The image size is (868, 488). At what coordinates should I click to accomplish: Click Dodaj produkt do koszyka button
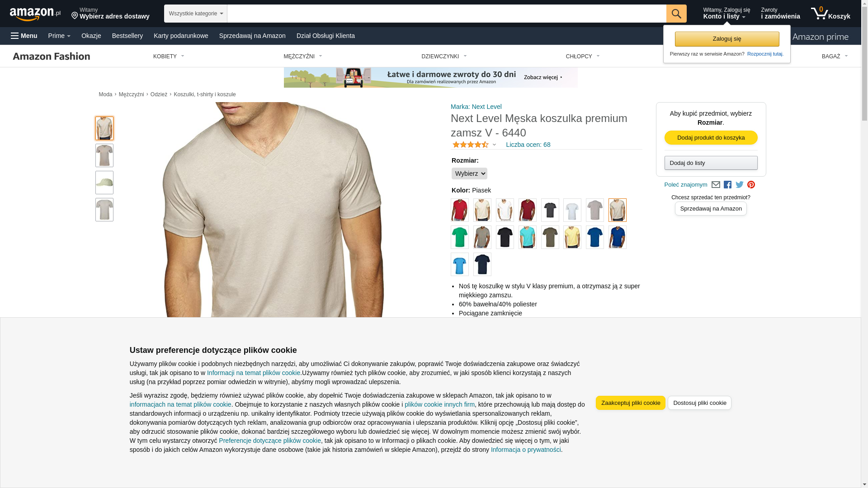point(711,138)
